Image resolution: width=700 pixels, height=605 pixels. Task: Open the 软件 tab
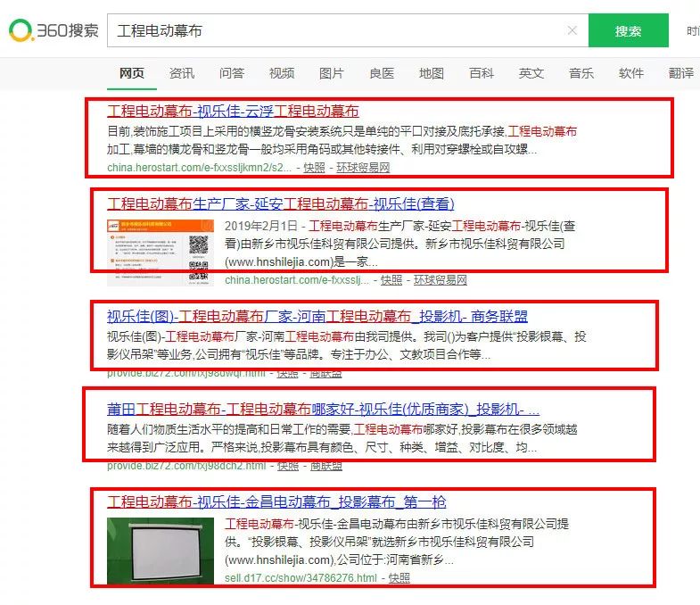[631, 73]
